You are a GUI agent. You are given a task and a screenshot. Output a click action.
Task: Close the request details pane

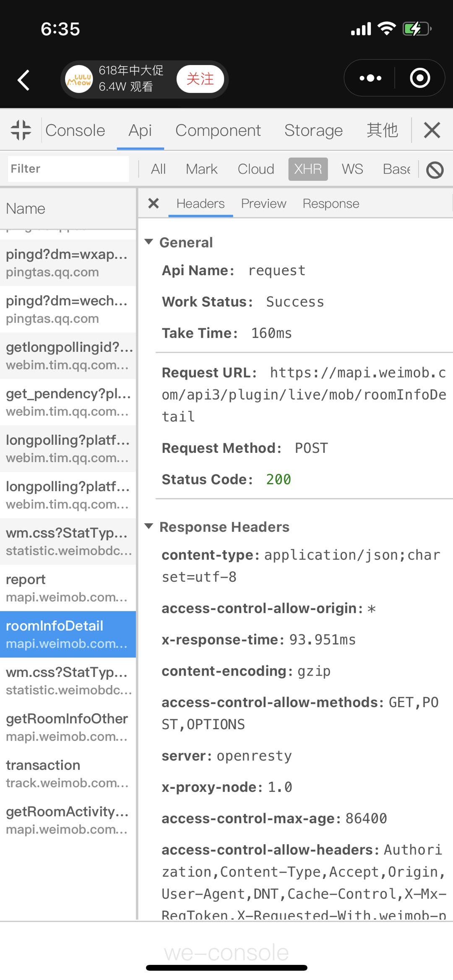tap(154, 203)
